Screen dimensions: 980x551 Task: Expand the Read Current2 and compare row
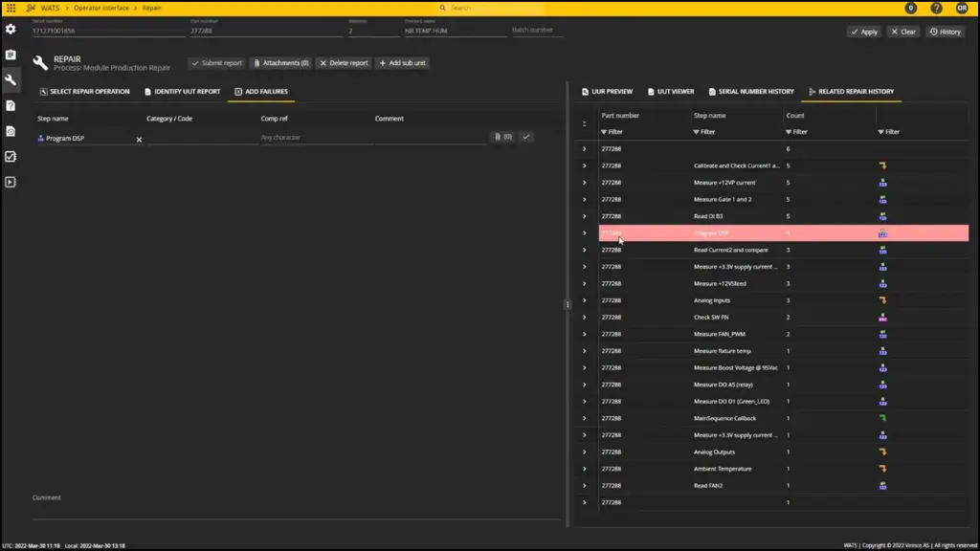click(585, 250)
